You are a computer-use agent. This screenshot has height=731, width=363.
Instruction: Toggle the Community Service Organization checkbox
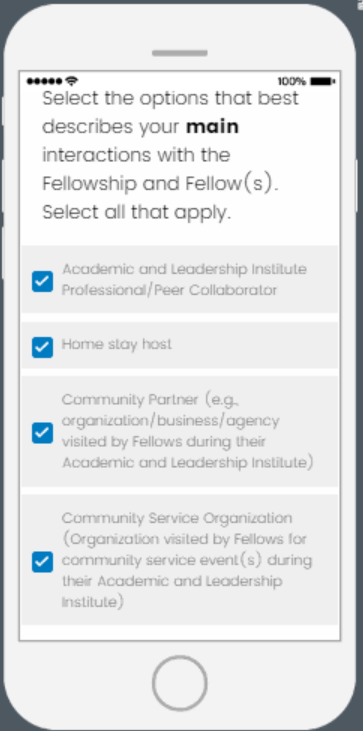[x=42, y=561]
